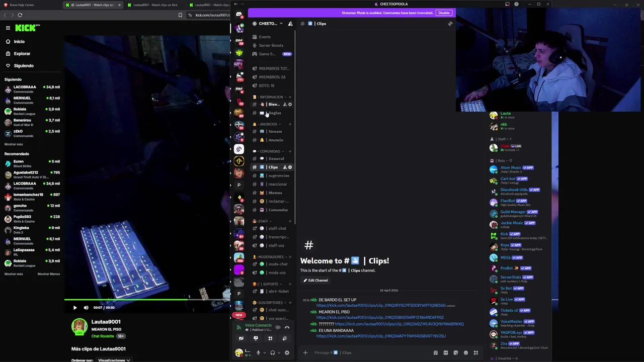This screenshot has width=644, height=362.
Task: Open the General channel
Action: coord(272,158)
